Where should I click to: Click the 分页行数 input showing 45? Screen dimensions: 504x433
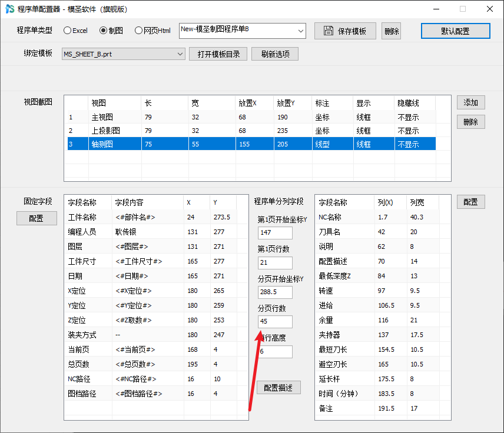coord(275,322)
